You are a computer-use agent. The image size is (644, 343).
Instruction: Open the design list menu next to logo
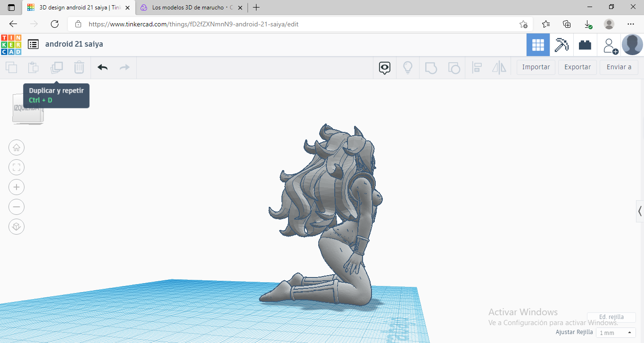click(33, 44)
